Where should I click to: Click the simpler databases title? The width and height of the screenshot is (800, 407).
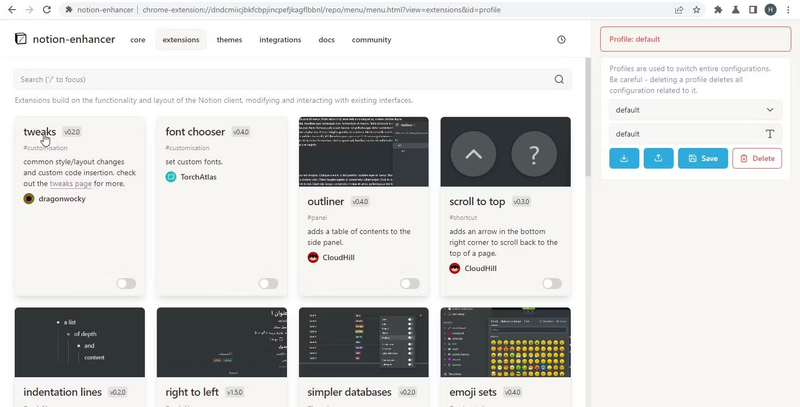(x=349, y=392)
